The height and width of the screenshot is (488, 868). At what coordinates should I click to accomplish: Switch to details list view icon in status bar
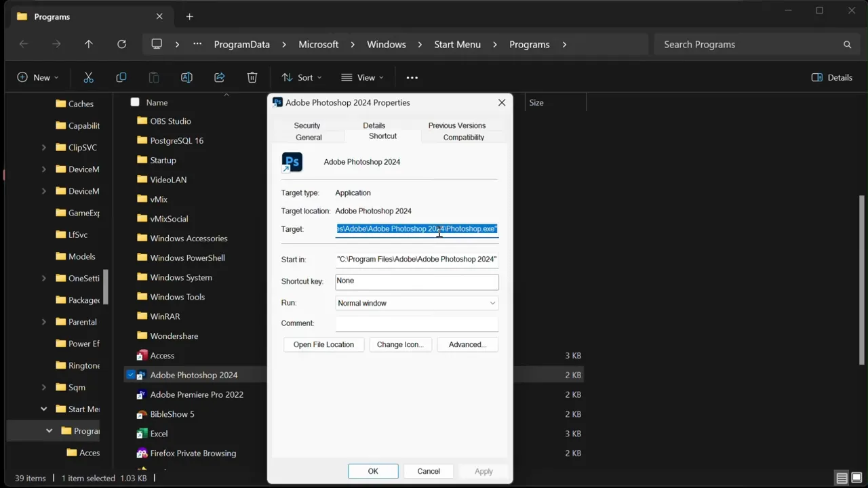pyautogui.click(x=842, y=479)
